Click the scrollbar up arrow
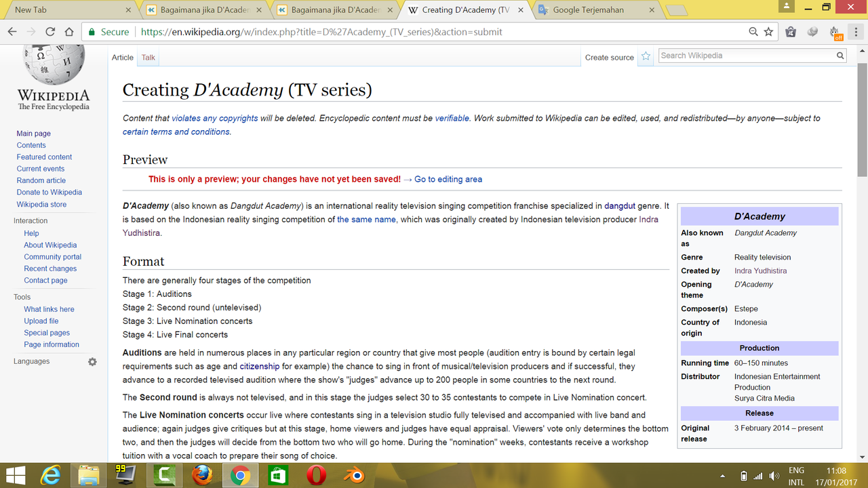 862,50
